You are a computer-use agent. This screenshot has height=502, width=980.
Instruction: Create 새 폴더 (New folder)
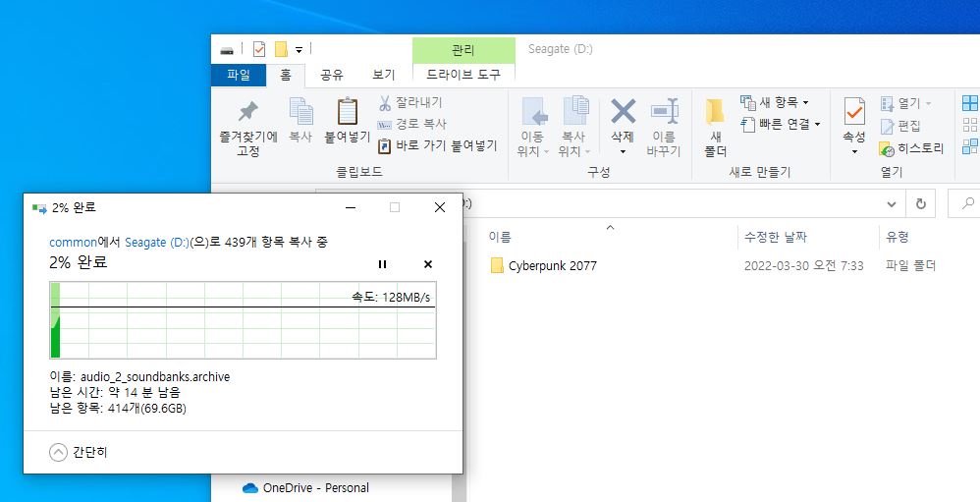coord(715,128)
